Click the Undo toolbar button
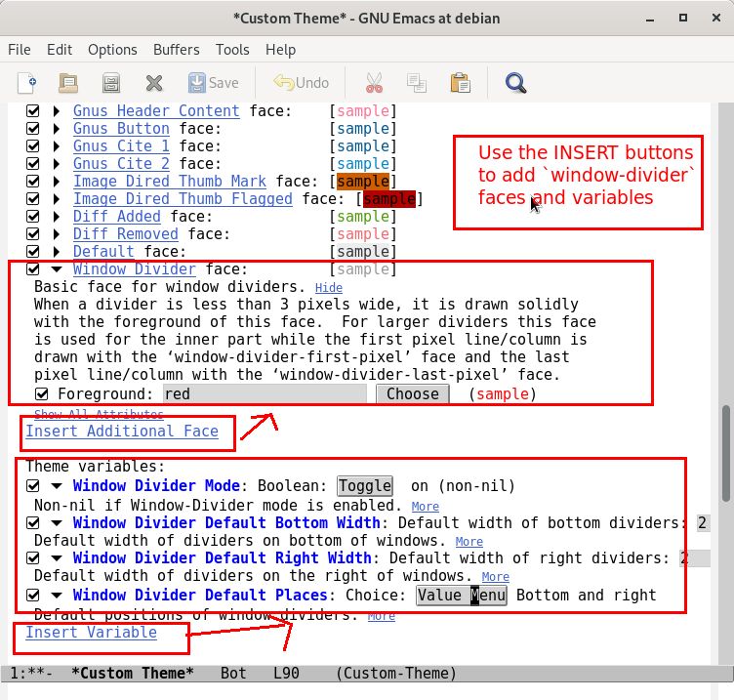 (x=301, y=83)
